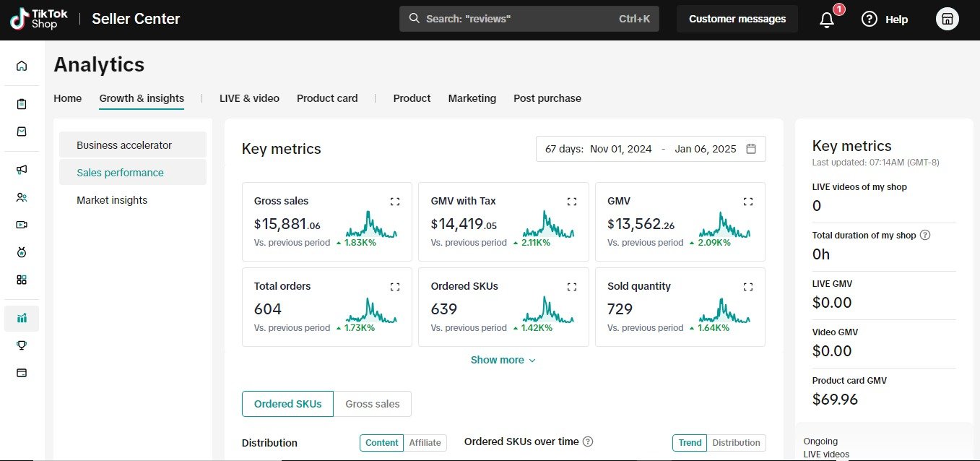
Task: Switch metric toggle to Gross sales
Action: [x=373, y=404]
